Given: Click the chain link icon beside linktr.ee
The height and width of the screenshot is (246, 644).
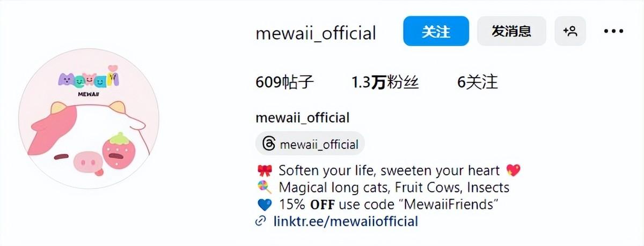Looking at the screenshot, I should pos(261,221).
